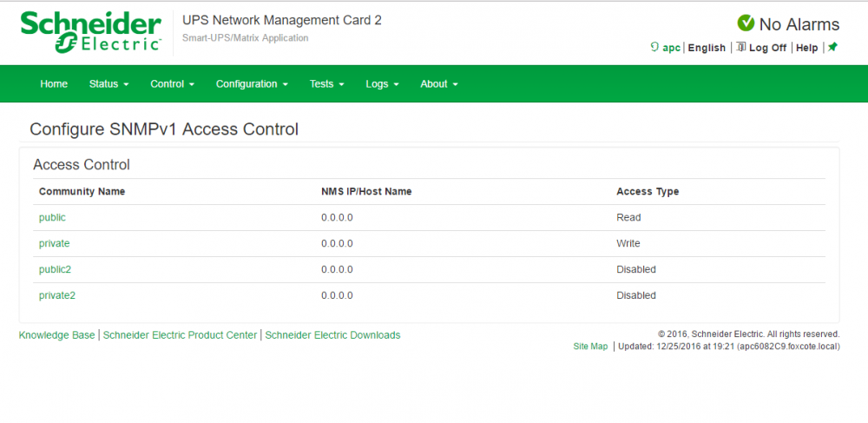Select the English language link
868x423 pixels.
pos(707,48)
